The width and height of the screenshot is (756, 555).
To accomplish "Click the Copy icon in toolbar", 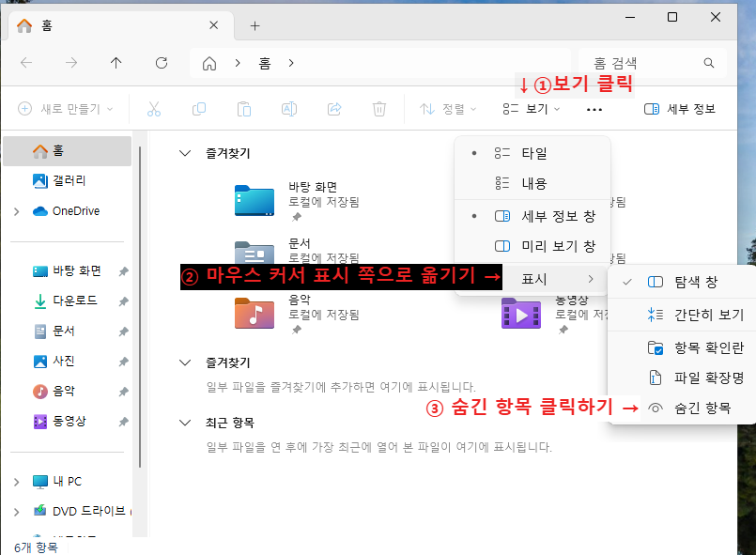I will (x=199, y=109).
